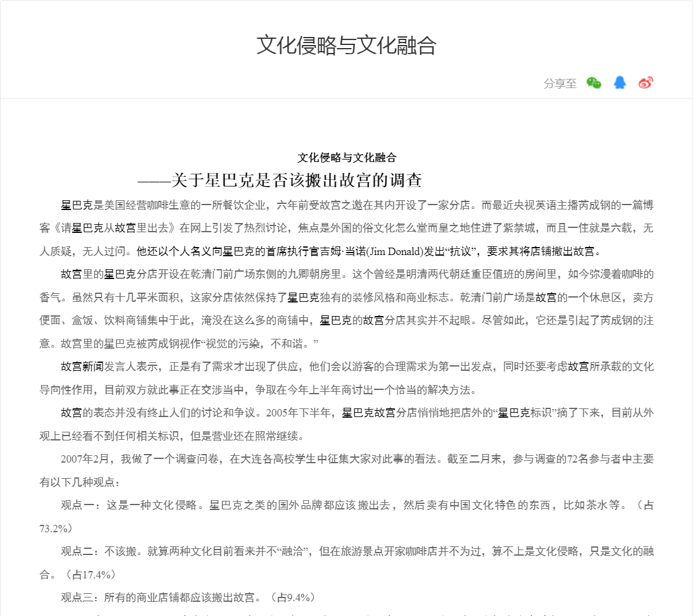This screenshot has height=616, width=693.
Task: Click the percentage text （占17.4%）
Action: (x=90, y=575)
